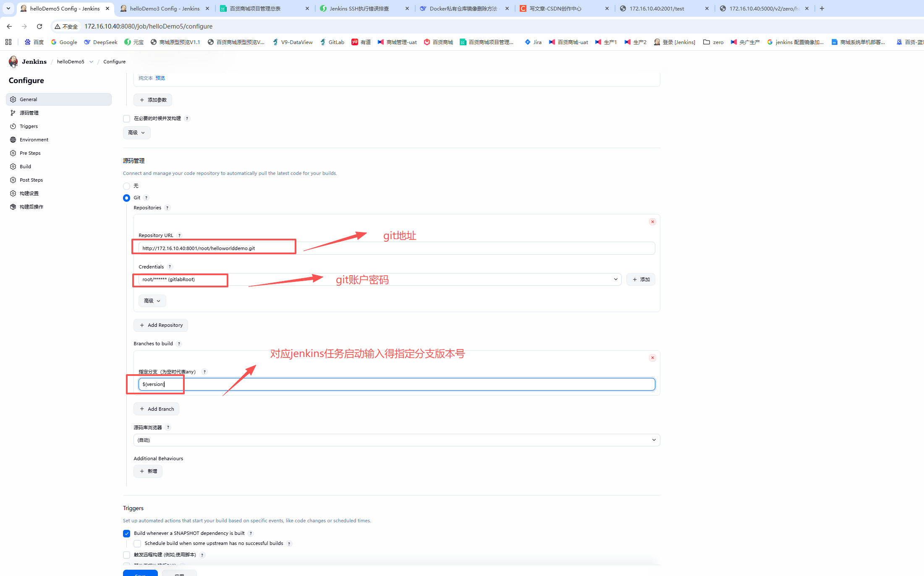Uncheck Build whenever a SNAPSHOT dependency is built
This screenshot has height=576, width=924.
point(126,534)
